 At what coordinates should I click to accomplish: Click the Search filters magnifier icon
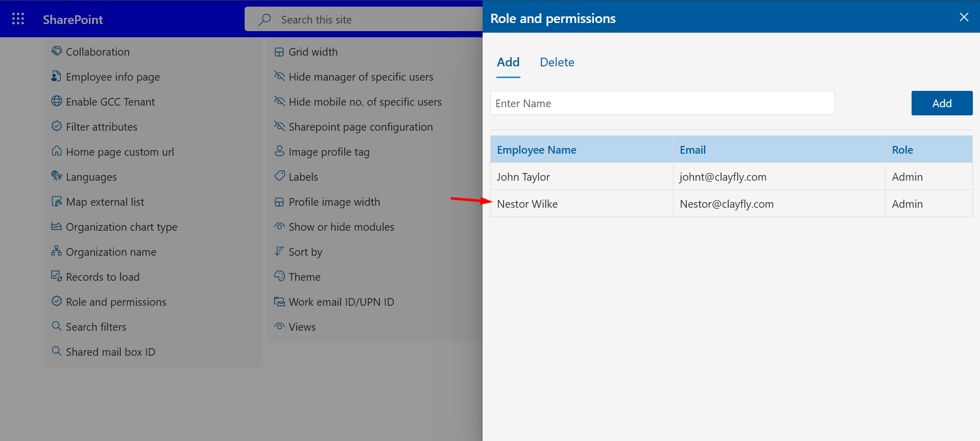pos(57,326)
